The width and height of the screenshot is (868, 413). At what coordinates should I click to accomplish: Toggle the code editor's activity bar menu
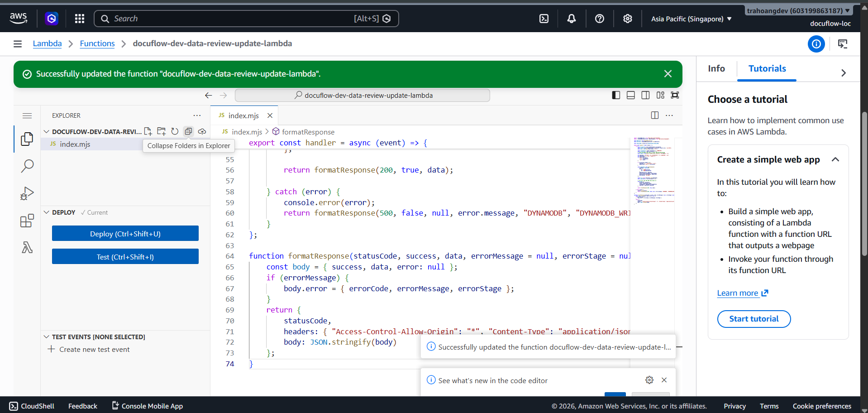point(27,115)
